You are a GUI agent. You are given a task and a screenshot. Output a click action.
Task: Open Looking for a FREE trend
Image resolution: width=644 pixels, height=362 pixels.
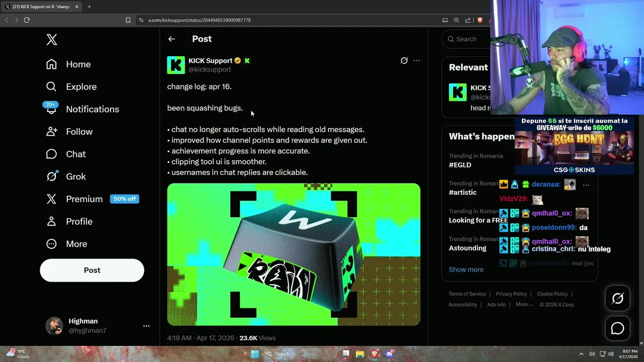point(478,220)
